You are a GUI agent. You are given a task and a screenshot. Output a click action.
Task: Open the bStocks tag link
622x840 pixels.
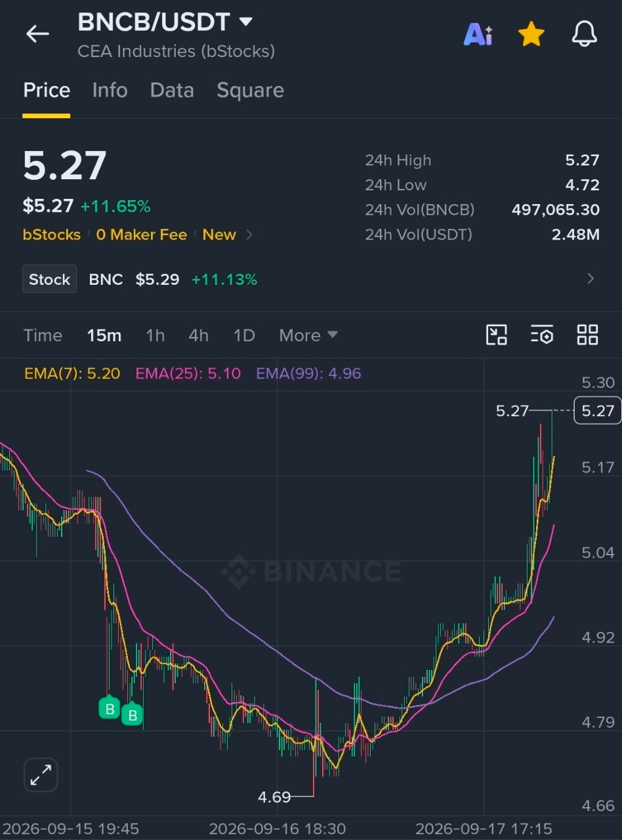(52, 235)
